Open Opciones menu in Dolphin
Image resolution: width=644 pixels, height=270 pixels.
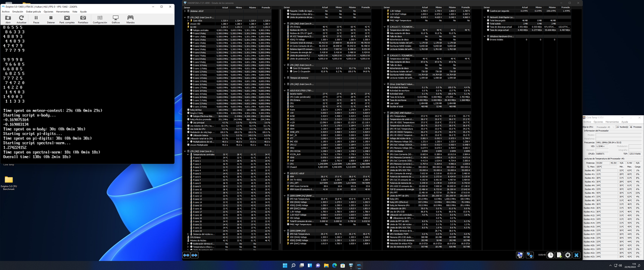point(48,11)
